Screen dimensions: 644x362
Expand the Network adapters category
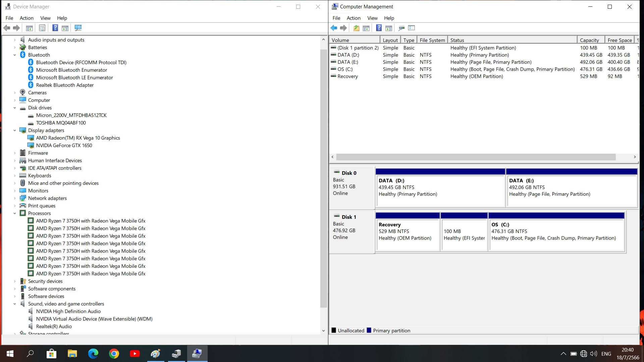pyautogui.click(x=14, y=198)
